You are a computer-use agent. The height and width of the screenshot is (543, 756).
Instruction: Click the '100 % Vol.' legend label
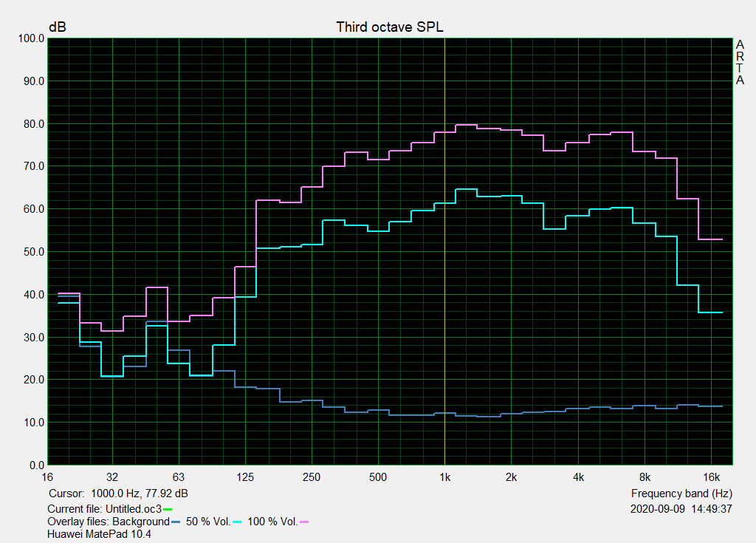click(272, 522)
